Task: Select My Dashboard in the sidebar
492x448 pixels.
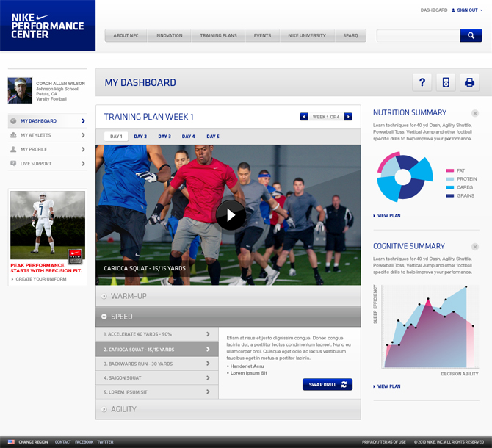Action: coord(48,120)
